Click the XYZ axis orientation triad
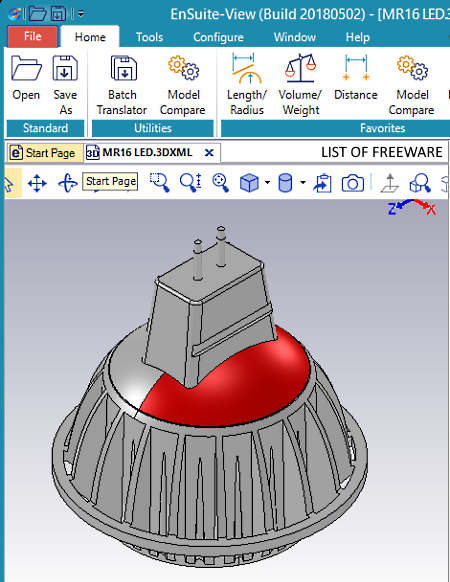The width and height of the screenshot is (450, 582). tap(411, 207)
